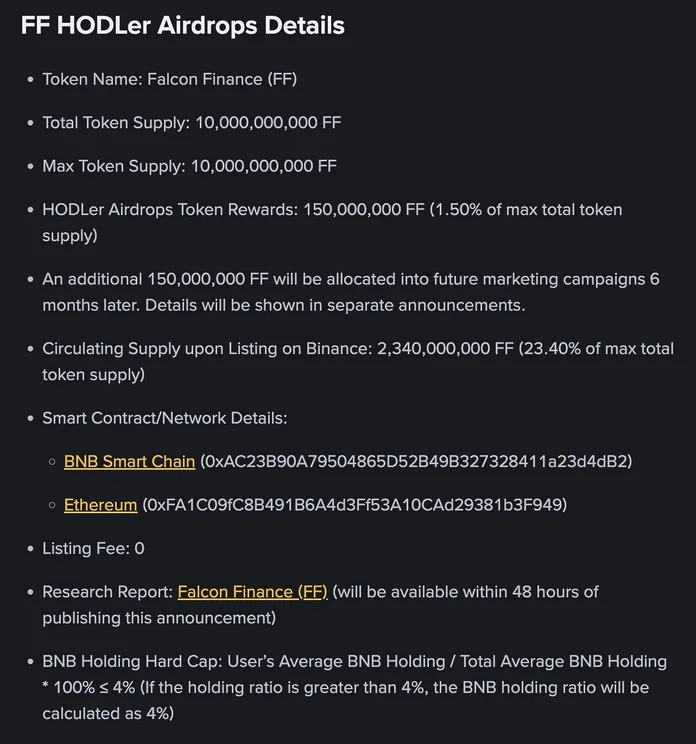Image resolution: width=696 pixels, height=744 pixels.
Task: Click the Total Token Supply line
Action: coord(191,123)
